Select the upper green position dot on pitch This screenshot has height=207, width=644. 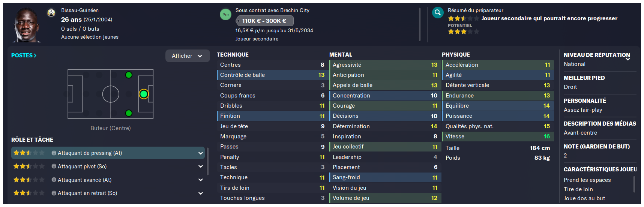[x=129, y=75]
